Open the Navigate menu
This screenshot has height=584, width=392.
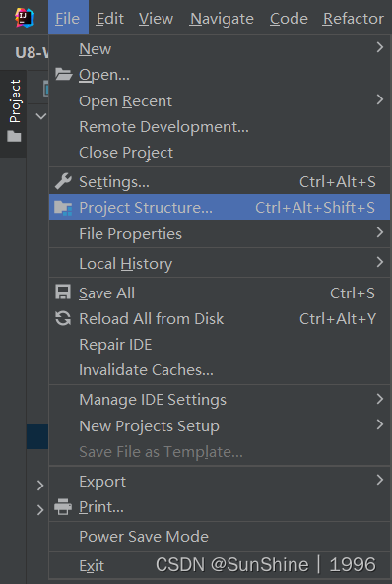pyautogui.click(x=222, y=19)
